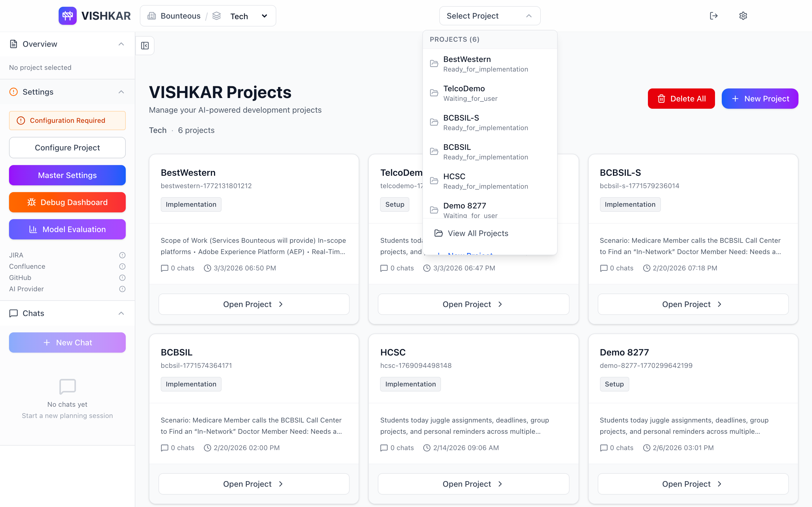Click the folder icon beside TelcoDemo entry
The width and height of the screenshot is (812, 507).
pos(434,93)
